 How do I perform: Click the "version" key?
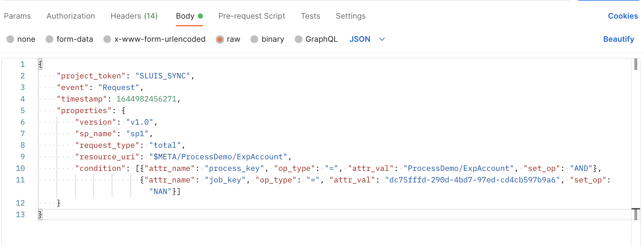pos(96,122)
